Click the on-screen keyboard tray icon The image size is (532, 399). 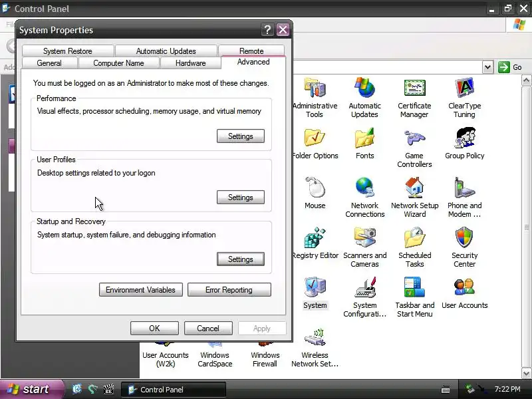(x=446, y=389)
